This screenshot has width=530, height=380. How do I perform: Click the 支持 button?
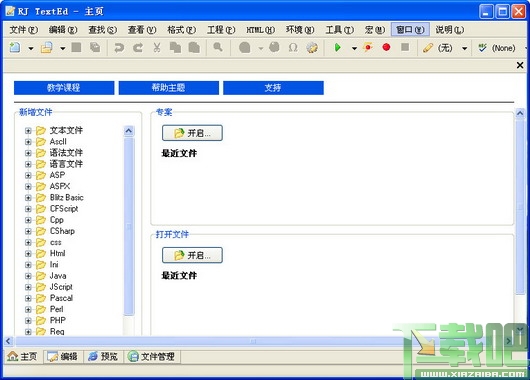(x=273, y=88)
